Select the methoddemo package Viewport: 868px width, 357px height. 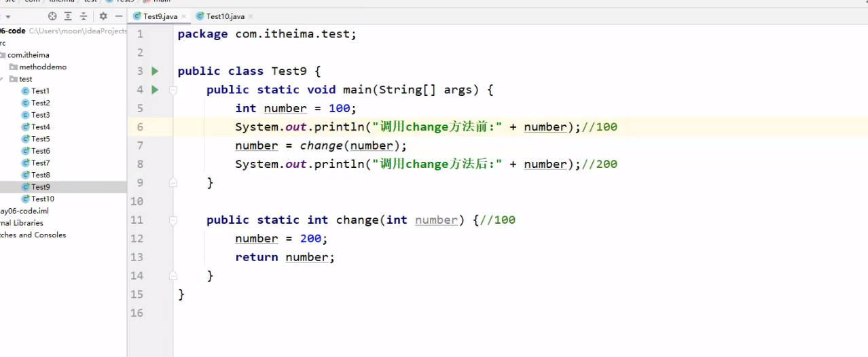click(43, 67)
